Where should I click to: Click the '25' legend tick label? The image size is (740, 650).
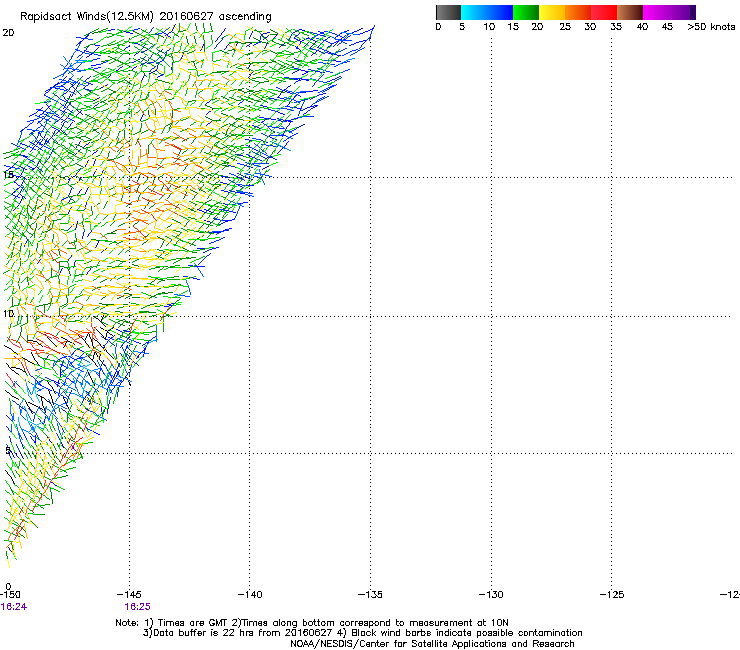point(565,27)
